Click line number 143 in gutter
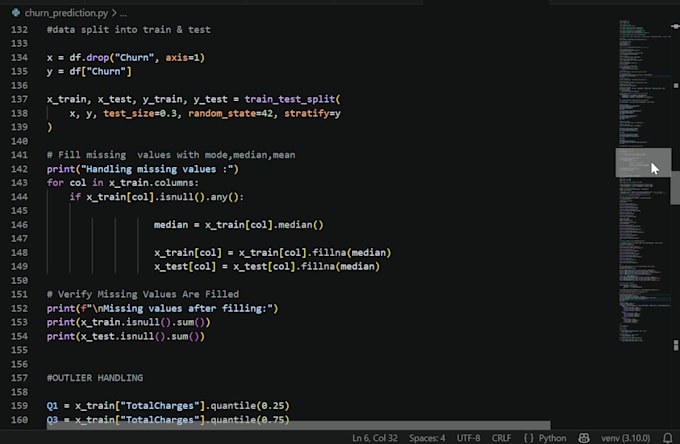The height and width of the screenshot is (444, 680). point(20,183)
